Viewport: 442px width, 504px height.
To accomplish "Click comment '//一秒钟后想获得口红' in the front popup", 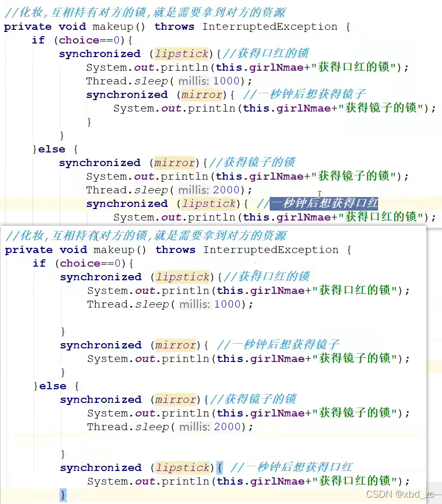I will [292, 467].
